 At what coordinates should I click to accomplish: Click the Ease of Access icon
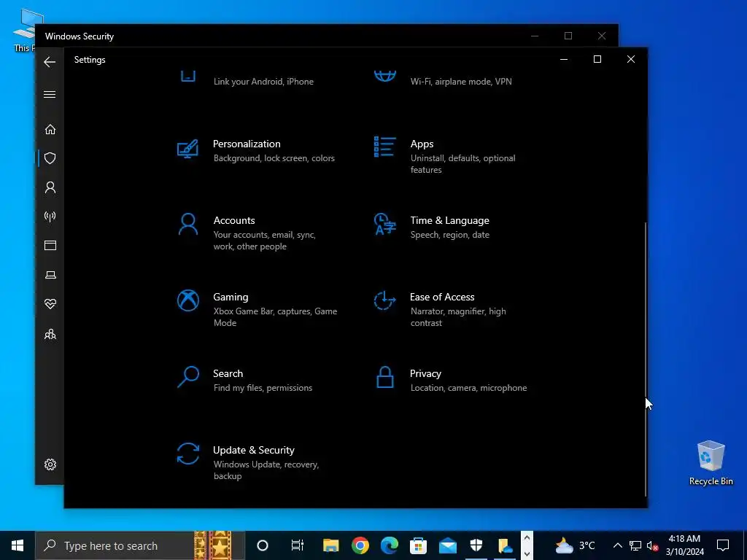384,300
